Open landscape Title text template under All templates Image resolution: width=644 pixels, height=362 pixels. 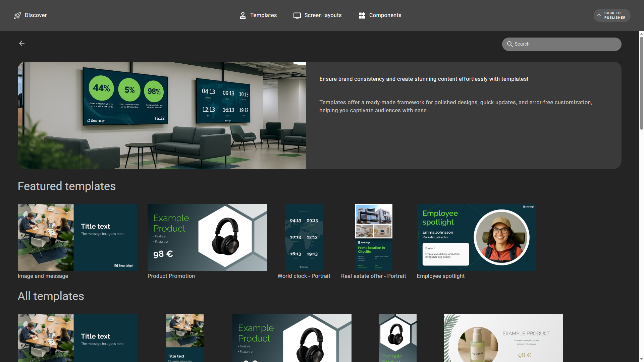[77, 338]
